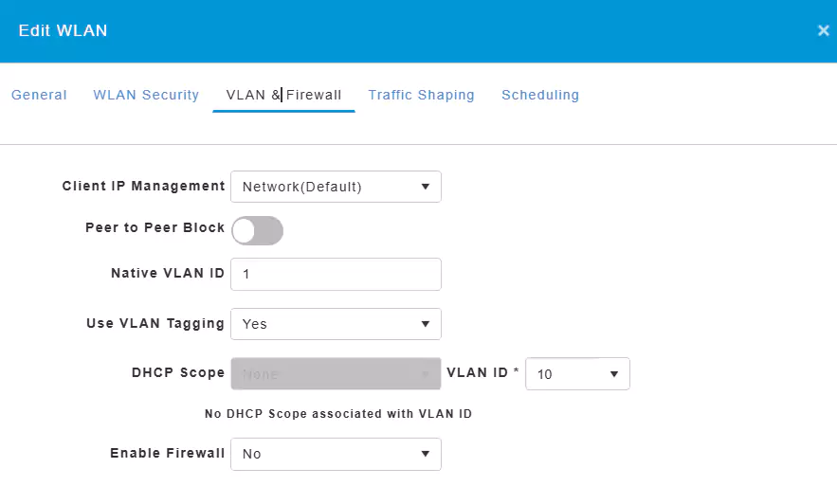Screen dimensions: 837x504
Task: Click the VLAN ID dropdown arrow
Action: click(x=614, y=374)
